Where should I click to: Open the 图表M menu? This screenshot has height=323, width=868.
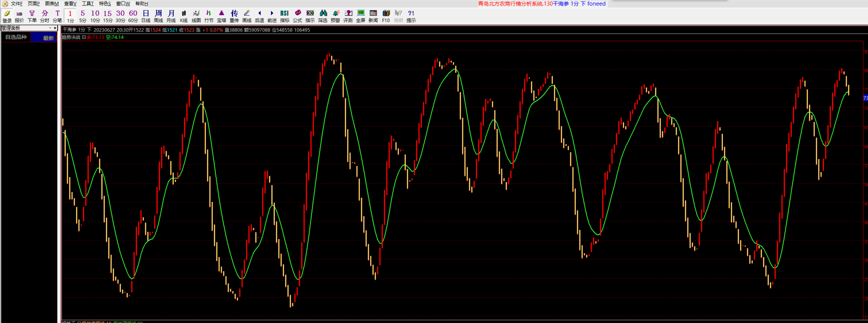[52, 4]
